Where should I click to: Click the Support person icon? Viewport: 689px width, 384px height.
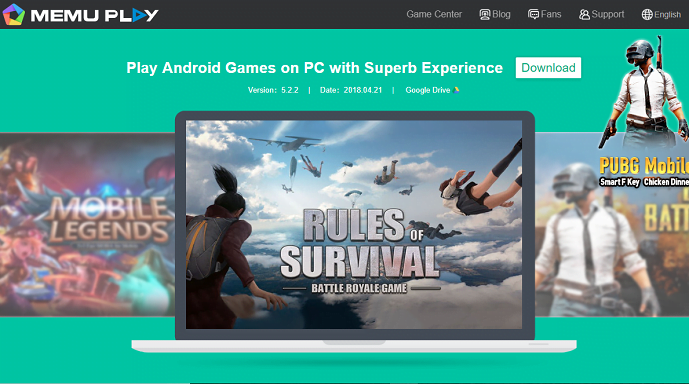[x=584, y=14]
